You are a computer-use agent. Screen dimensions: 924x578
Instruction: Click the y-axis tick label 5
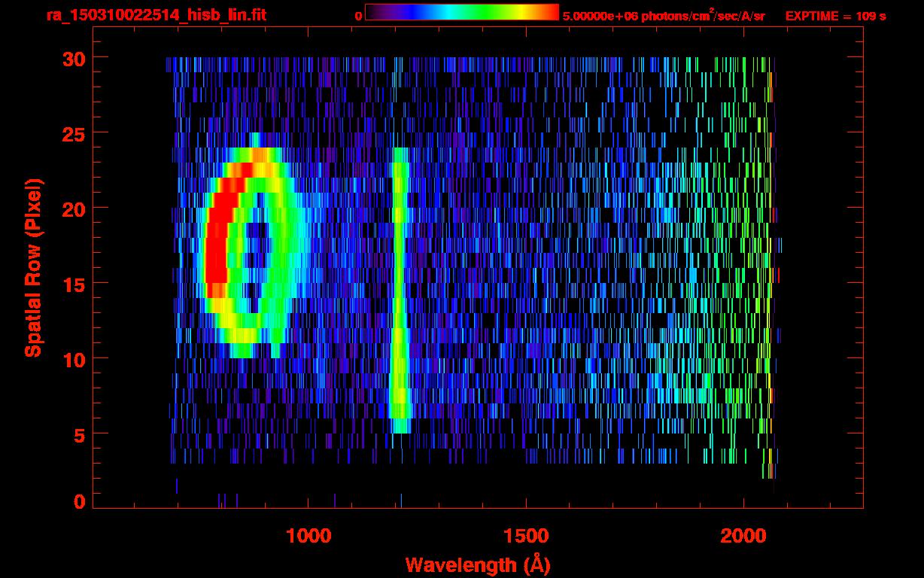(80, 433)
